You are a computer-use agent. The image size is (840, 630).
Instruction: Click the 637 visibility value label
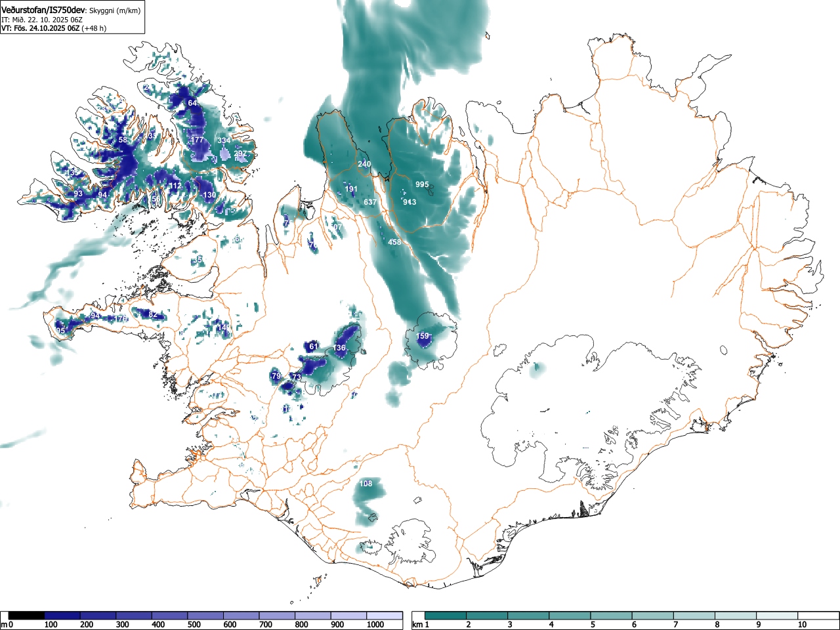coord(370,202)
